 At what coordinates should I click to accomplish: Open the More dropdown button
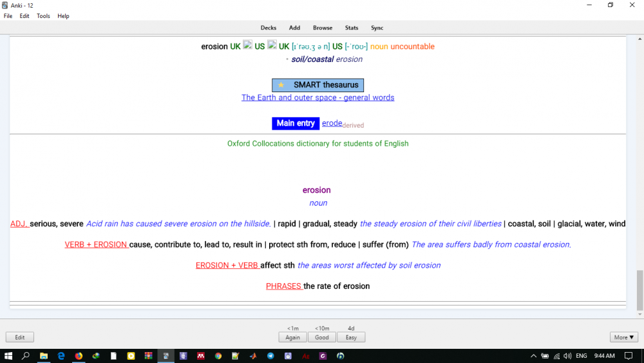click(x=624, y=337)
